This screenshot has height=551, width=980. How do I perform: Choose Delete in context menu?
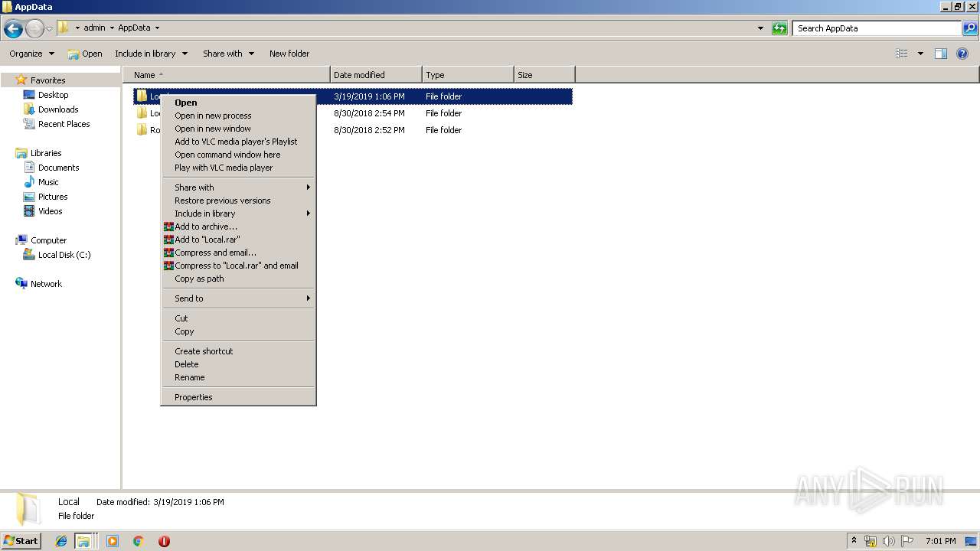(238, 364)
